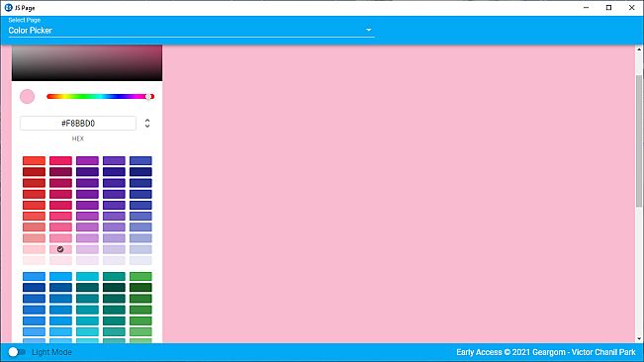
Task: Click the scrollbar's up arrow
Action: [639, 49]
